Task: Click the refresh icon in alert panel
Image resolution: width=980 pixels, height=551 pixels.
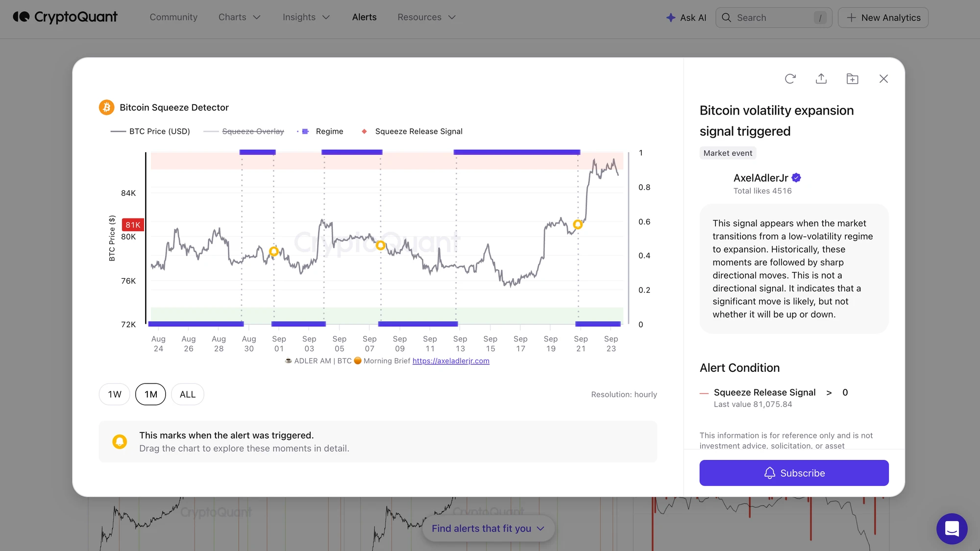Action: coord(790,79)
